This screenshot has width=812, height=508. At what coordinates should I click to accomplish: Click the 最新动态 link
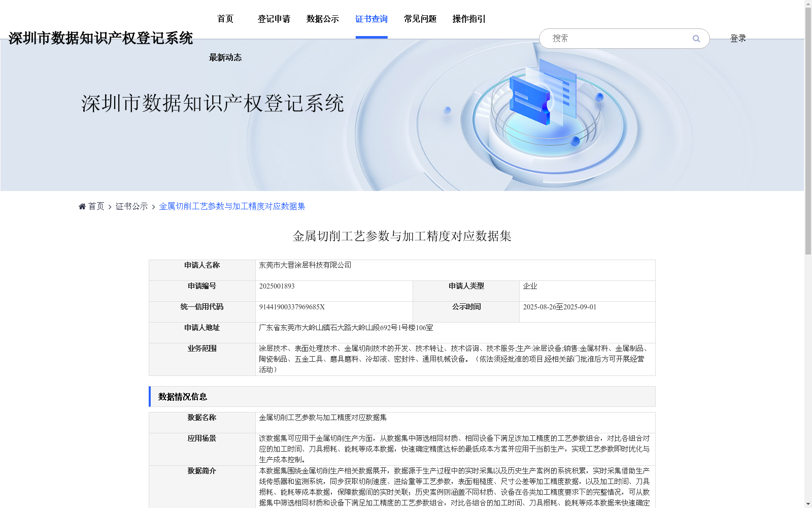[x=225, y=57]
